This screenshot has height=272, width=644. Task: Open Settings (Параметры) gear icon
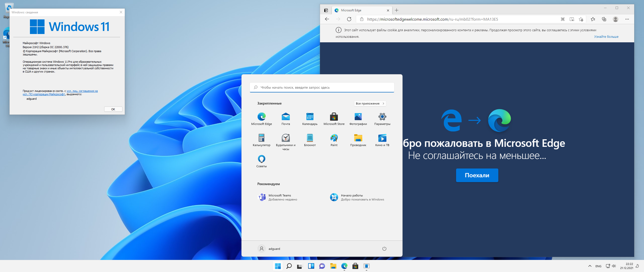click(382, 117)
